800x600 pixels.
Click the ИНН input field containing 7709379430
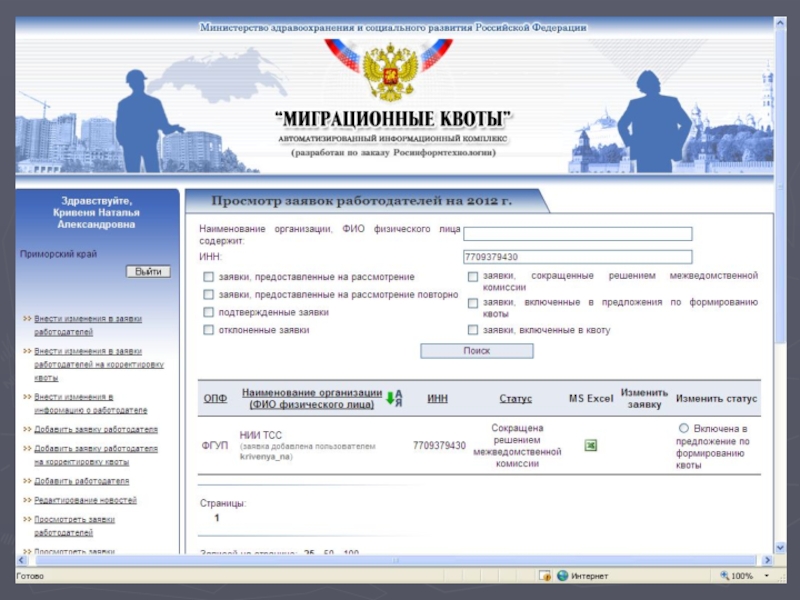point(578,257)
